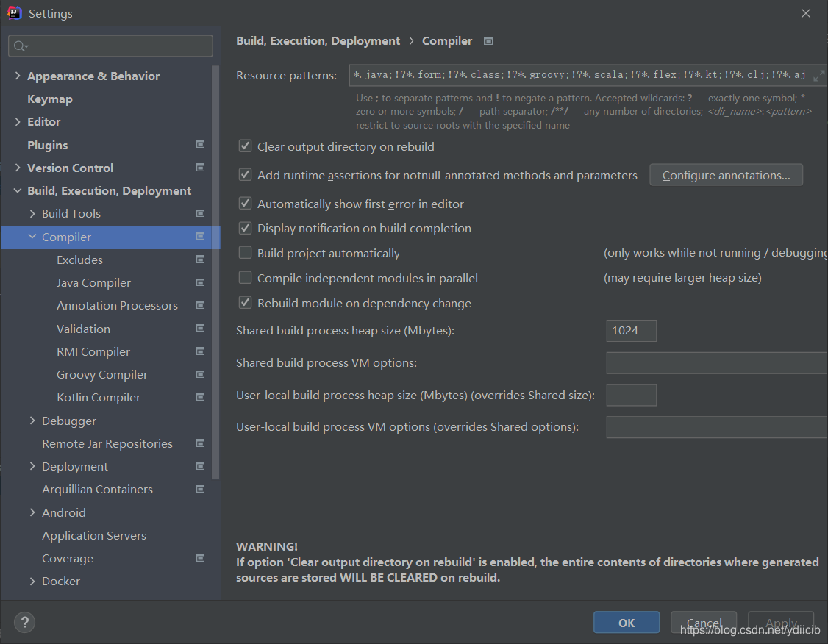Image resolution: width=828 pixels, height=644 pixels.
Task: Toggle Automatically show first error in editor
Action: [x=245, y=203]
